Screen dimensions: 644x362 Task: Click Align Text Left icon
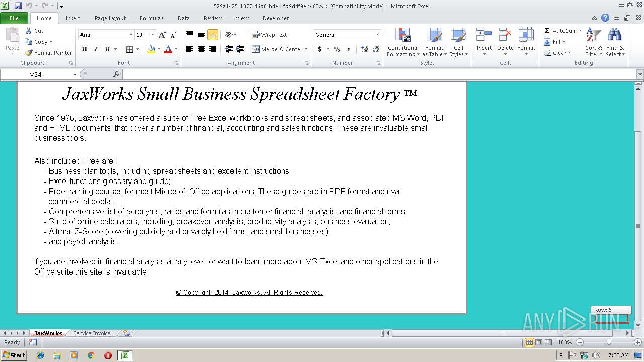[190, 49]
